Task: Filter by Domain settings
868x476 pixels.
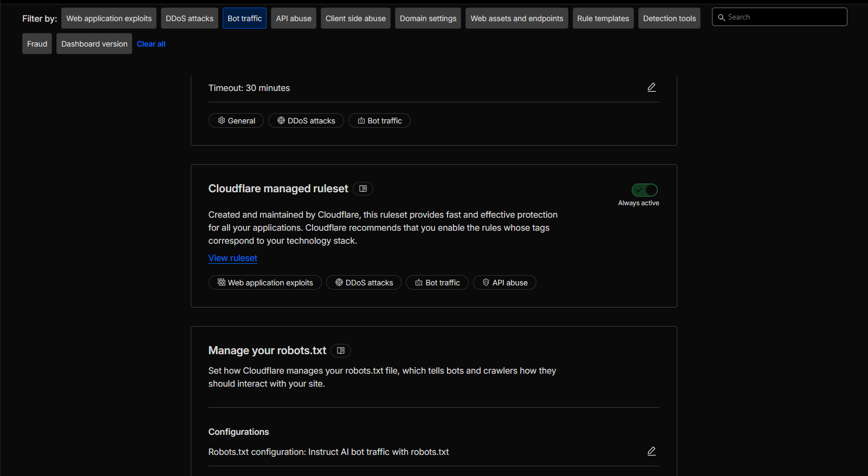Action: coord(428,18)
